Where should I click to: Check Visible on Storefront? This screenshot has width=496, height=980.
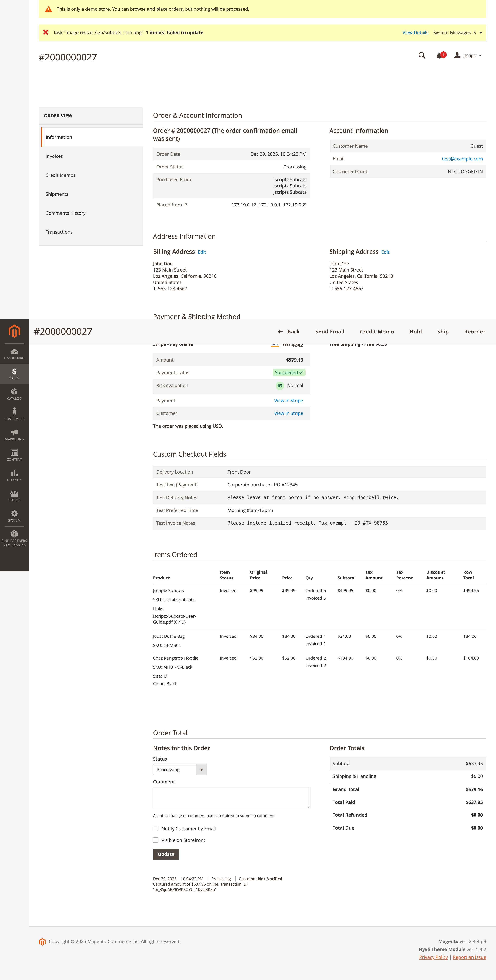[156, 840]
